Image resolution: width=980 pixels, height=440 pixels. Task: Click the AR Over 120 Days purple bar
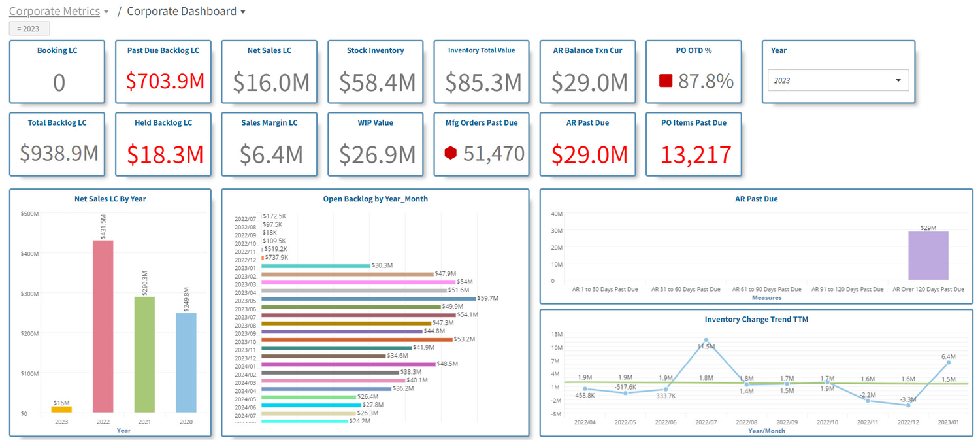point(928,256)
